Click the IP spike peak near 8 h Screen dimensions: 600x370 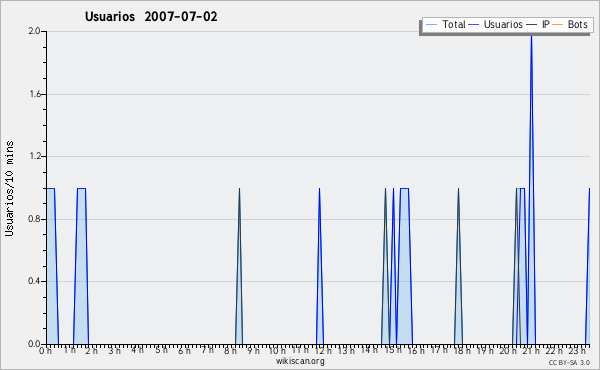[x=239, y=190]
